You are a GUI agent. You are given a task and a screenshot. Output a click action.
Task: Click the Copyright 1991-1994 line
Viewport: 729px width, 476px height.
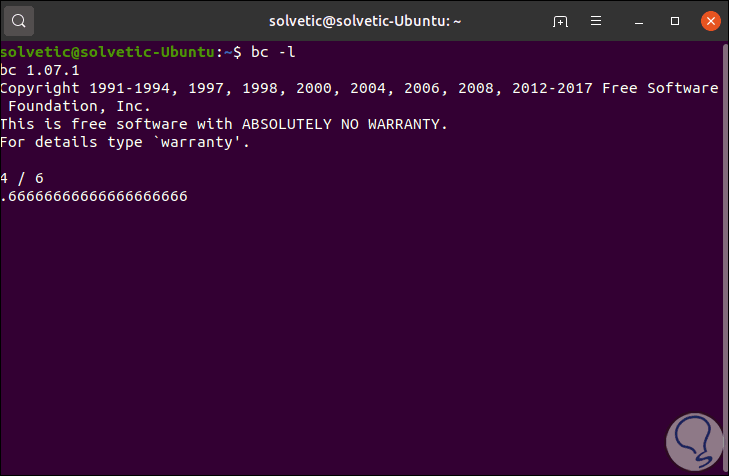[x=359, y=88]
